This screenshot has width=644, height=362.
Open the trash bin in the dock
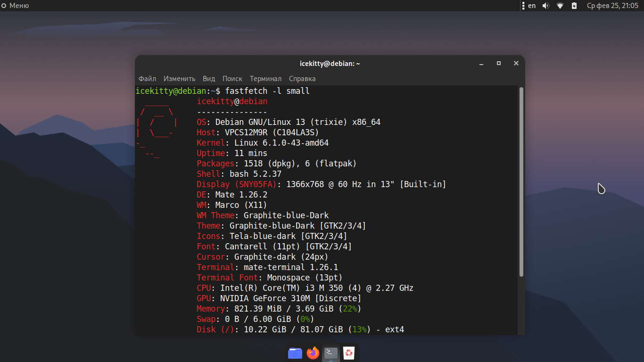[349, 353]
